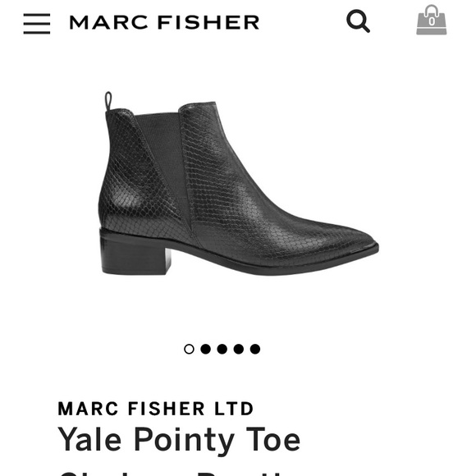
Task: Go home via Marc Fisher logo
Action: point(164,22)
